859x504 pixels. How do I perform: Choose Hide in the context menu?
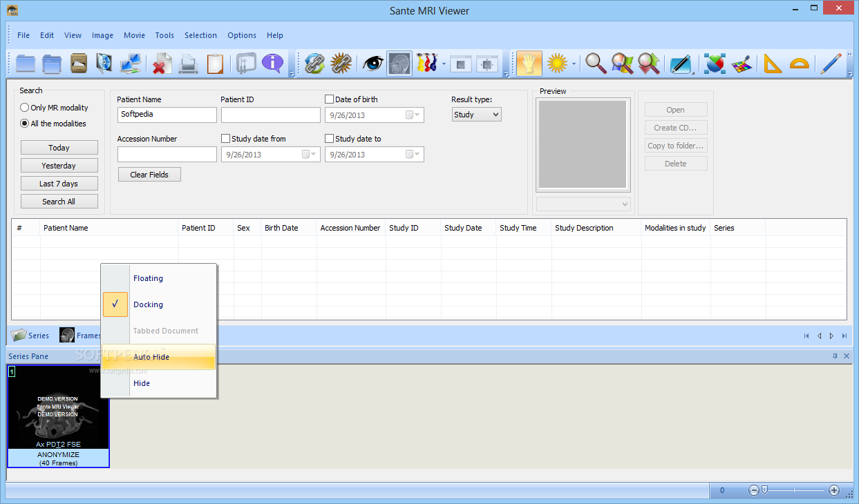(x=159, y=383)
